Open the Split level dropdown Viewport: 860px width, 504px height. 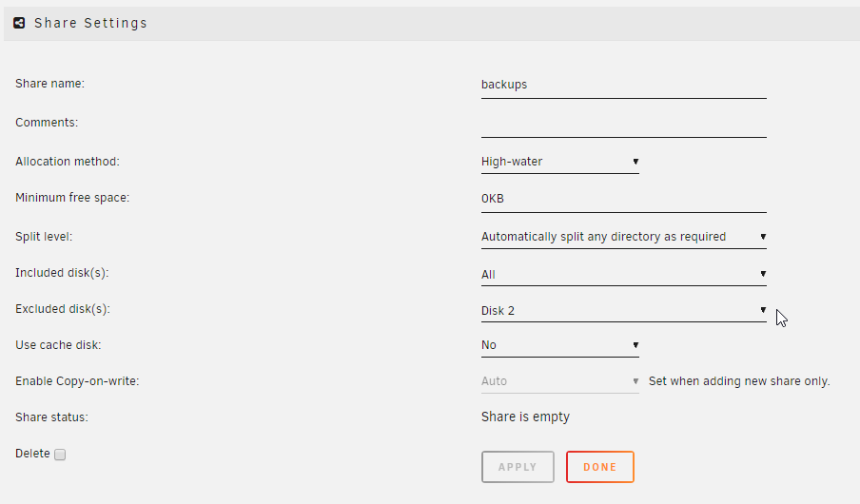coord(624,237)
